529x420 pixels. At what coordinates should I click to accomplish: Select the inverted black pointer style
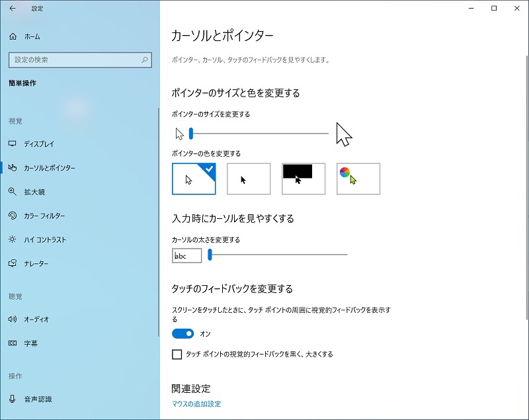point(303,178)
